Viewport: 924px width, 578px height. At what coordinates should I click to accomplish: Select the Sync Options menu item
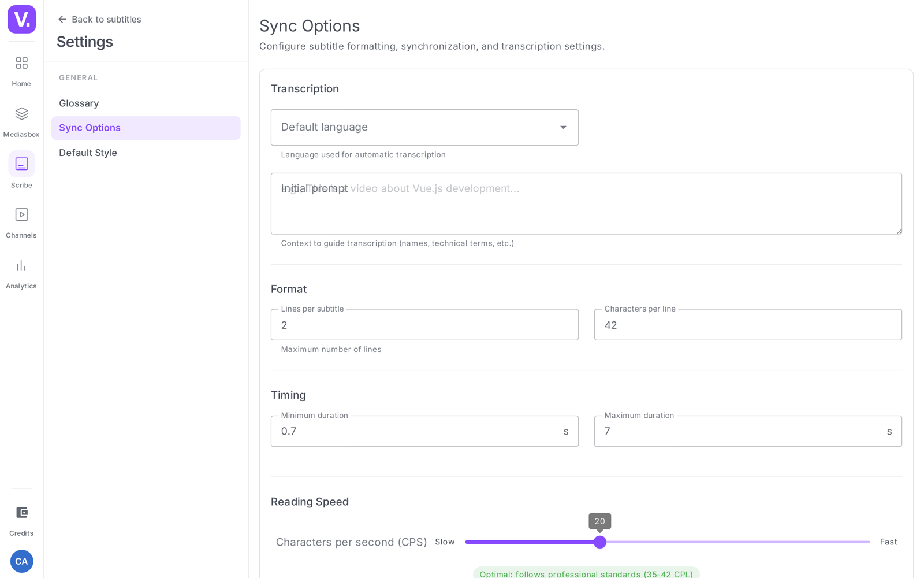(x=146, y=128)
